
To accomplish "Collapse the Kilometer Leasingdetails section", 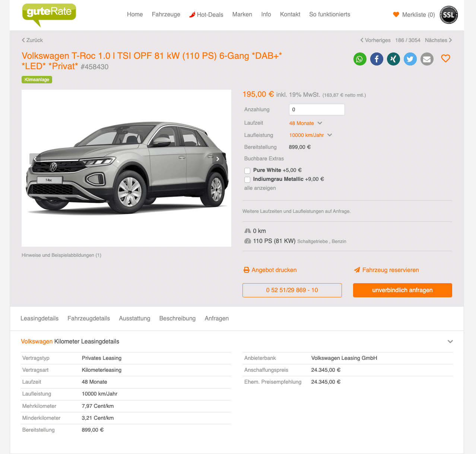I will tap(450, 342).
